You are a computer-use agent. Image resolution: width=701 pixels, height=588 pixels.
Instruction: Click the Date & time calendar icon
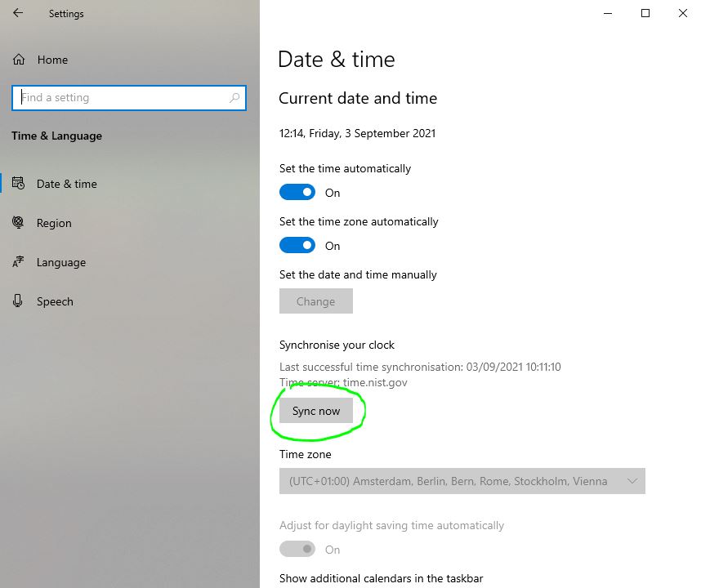(18, 183)
